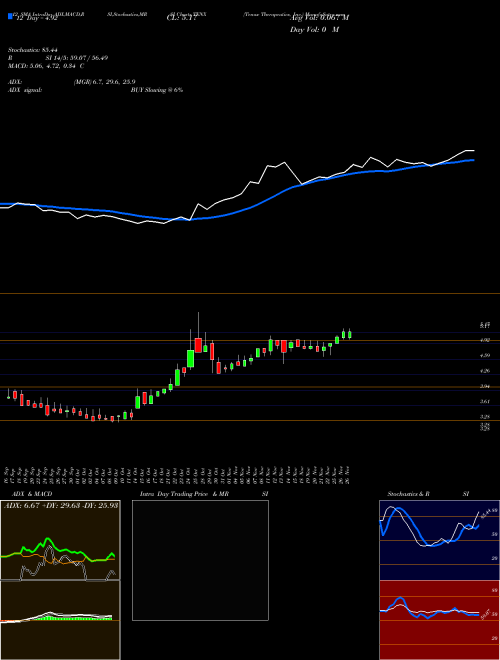Click the 'SI 14/3: 59.07 / 56.49' reading
The image size is (500, 660).
(x=77, y=58)
